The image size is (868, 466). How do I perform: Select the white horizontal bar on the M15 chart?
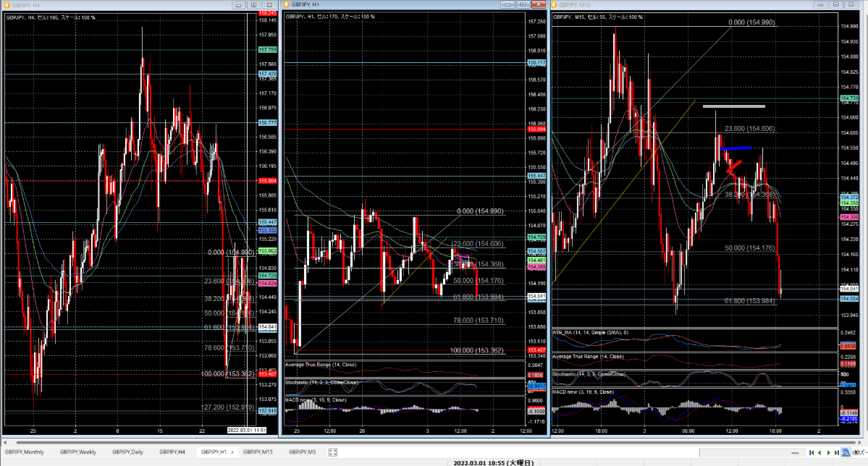click(734, 106)
